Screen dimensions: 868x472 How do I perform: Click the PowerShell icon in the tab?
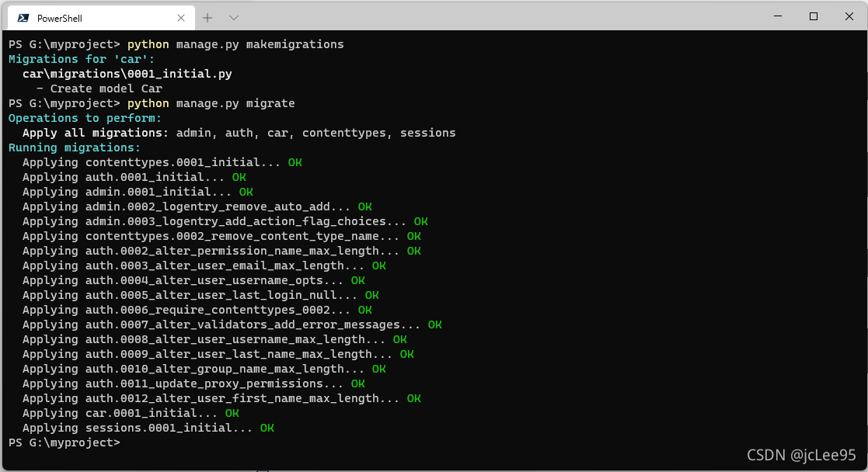23,18
